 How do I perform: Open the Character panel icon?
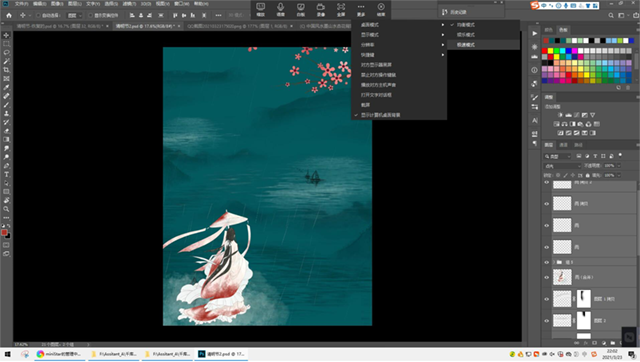(x=534, y=120)
